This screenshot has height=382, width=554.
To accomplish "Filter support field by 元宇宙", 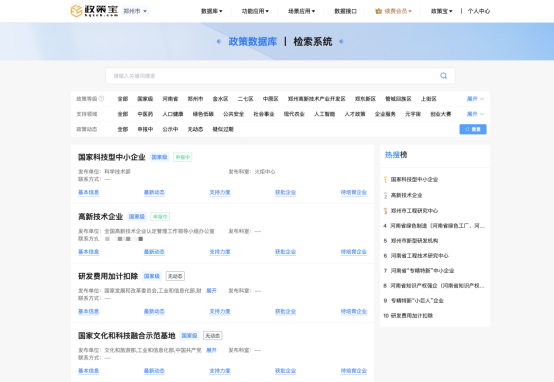I will coord(413,114).
